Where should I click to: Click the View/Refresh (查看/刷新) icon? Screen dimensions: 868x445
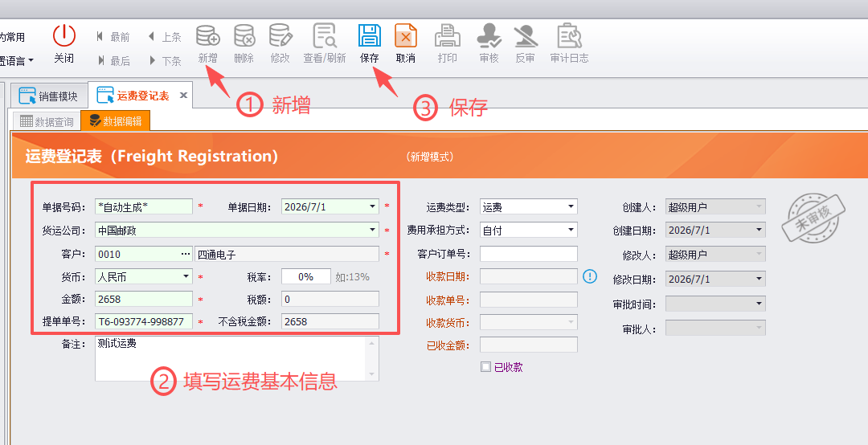325,35
